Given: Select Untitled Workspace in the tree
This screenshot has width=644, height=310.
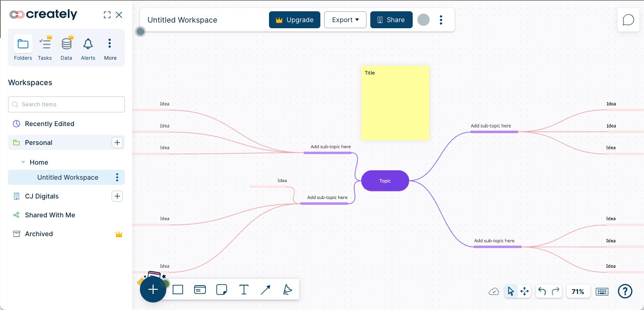Looking at the screenshot, I should tap(66, 177).
